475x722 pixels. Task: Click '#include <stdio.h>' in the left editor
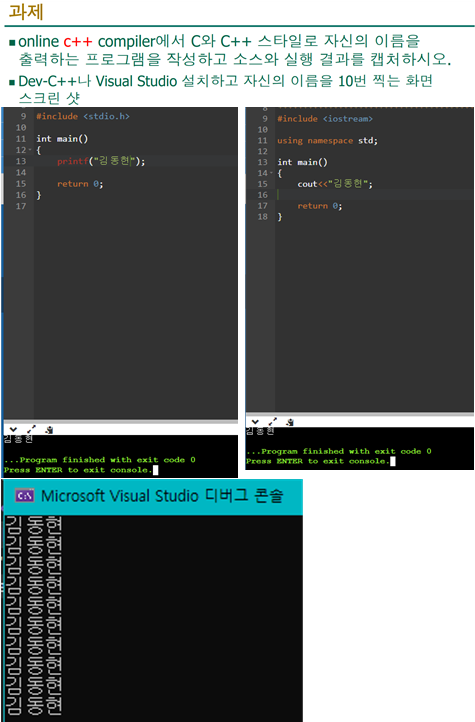83,116
